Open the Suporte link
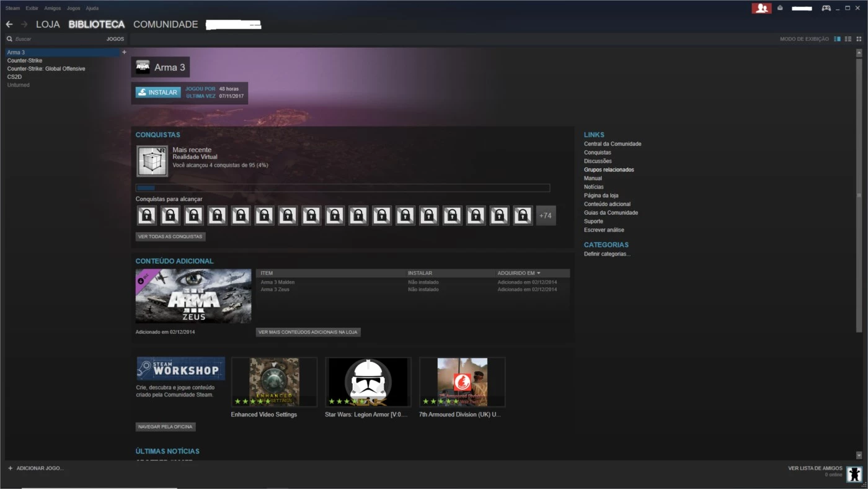 pyautogui.click(x=593, y=222)
